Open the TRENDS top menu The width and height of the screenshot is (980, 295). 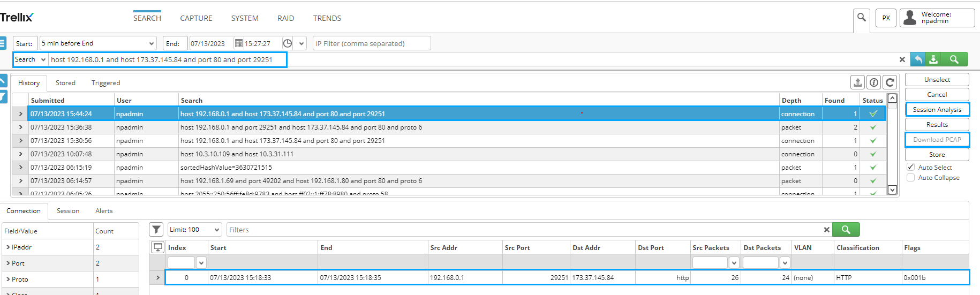click(x=327, y=18)
